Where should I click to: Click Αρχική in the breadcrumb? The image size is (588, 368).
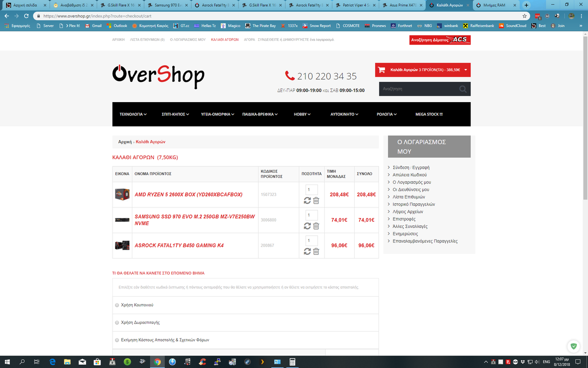click(125, 142)
